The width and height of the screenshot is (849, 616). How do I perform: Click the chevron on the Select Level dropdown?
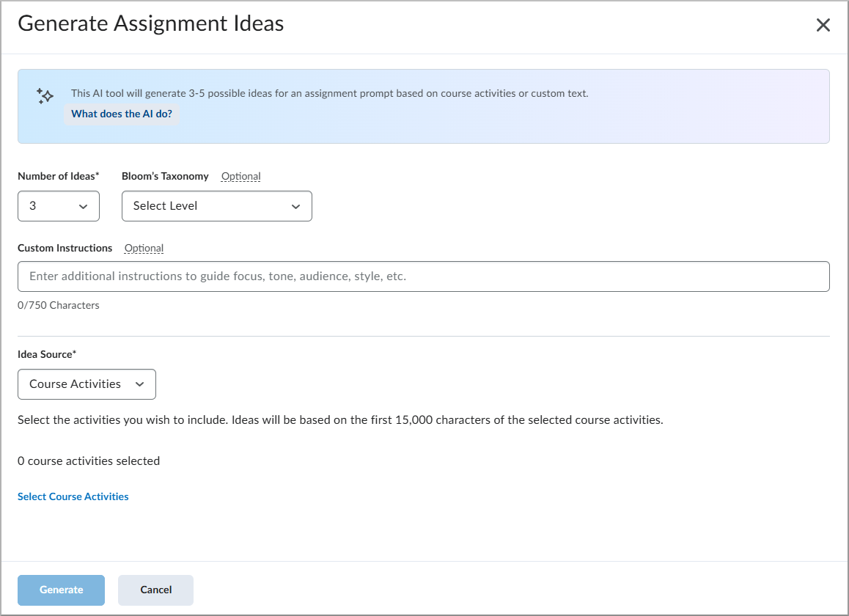(296, 206)
